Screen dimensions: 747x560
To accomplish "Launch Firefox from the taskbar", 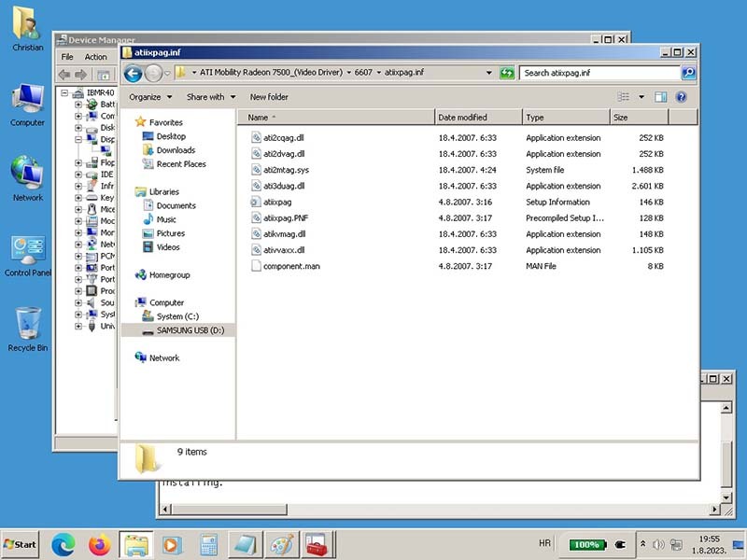I will pyautogui.click(x=99, y=544).
